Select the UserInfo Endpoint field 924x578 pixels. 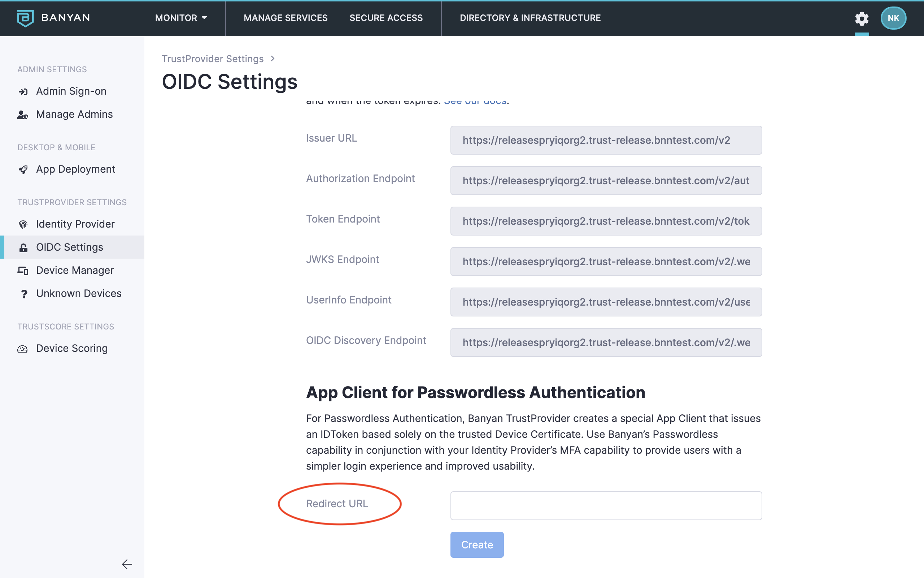click(x=606, y=302)
